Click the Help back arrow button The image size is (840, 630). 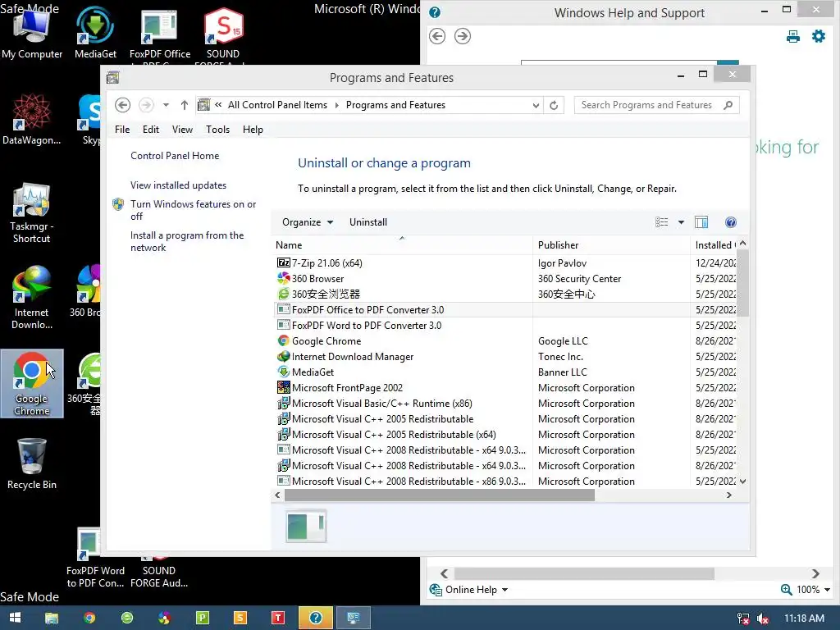437,36
